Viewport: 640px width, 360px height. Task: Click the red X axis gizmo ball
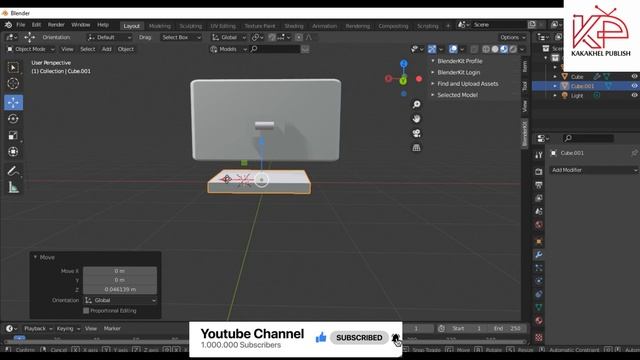[419, 79]
